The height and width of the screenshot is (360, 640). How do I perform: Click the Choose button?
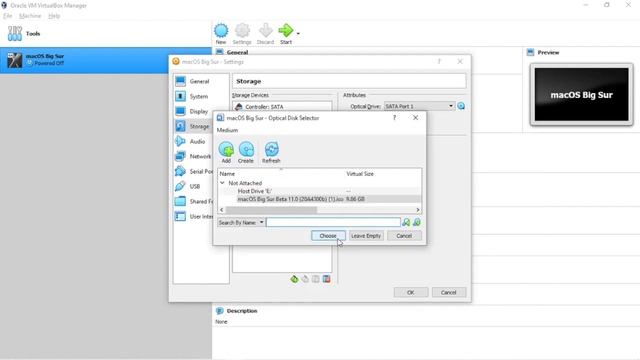pyautogui.click(x=328, y=236)
